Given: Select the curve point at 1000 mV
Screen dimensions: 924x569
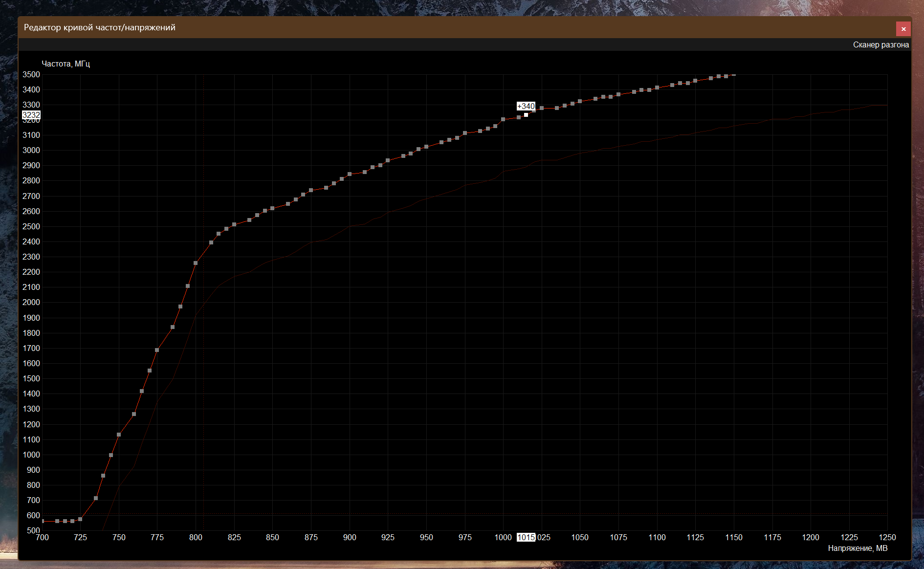Looking at the screenshot, I should [x=503, y=119].
